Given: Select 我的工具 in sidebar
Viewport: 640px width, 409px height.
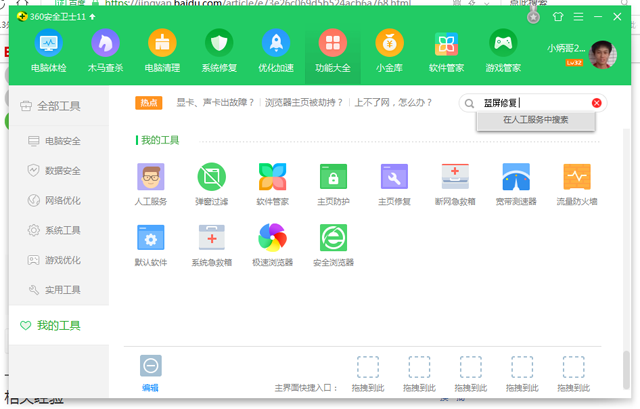Looking at the screenshot, I should 59,325.
